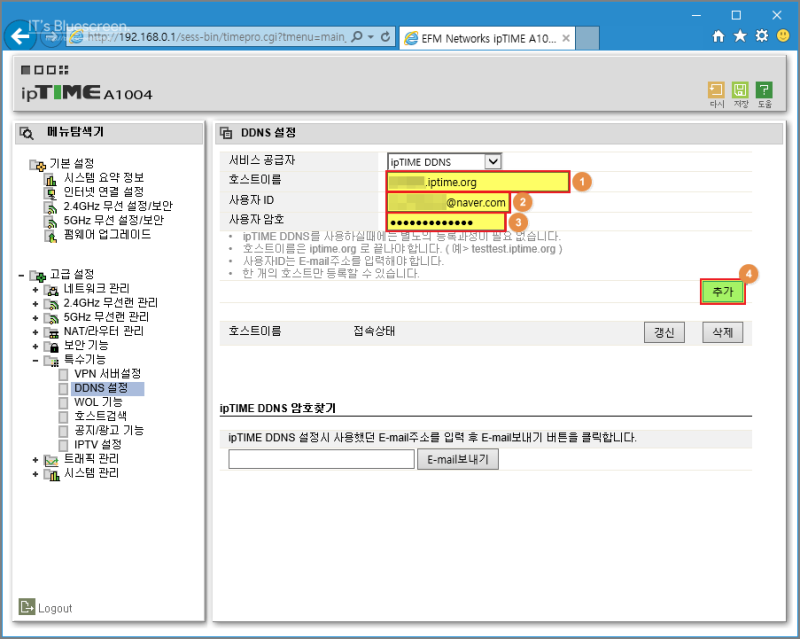Switch to the EFM Networks ipTIME tab
The height and width of the screenshot is (639, 800).
[x=487, y=38]
